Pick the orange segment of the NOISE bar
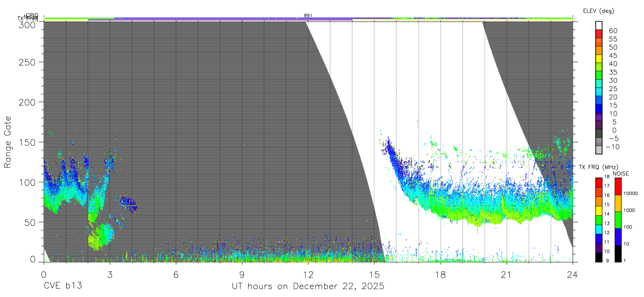The height and width of the screenshot is (297, 644). 618,203
